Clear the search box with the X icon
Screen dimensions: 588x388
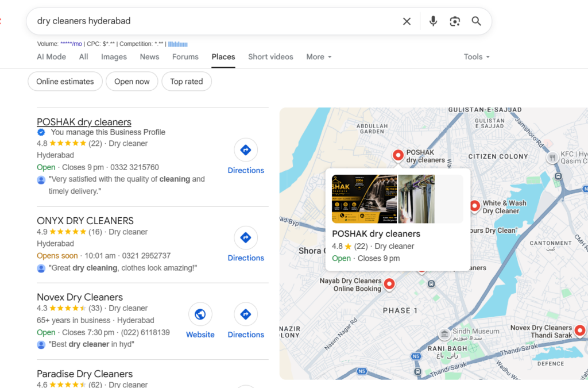(407, 21)
